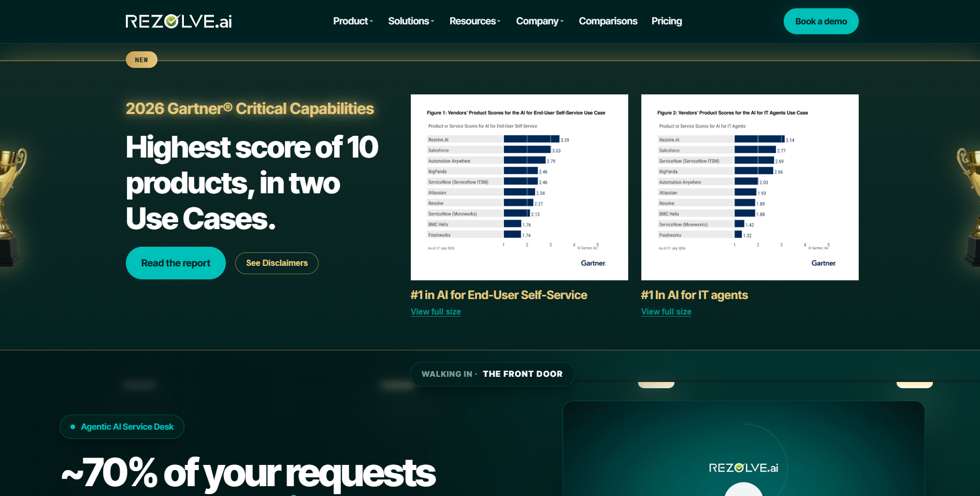This screenshot has width=980, height=496.
Task: Click the Agentic AI Service Desk tag
Action: 122,427
